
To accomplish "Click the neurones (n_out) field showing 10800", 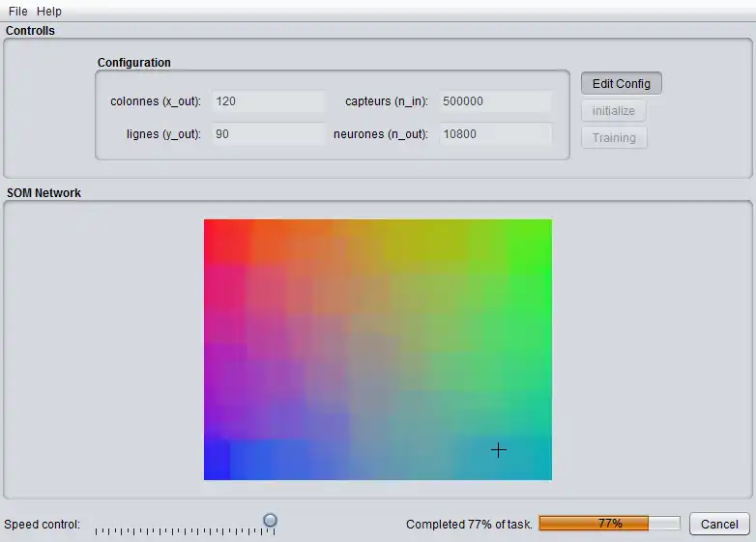I will tap(495, 134).
